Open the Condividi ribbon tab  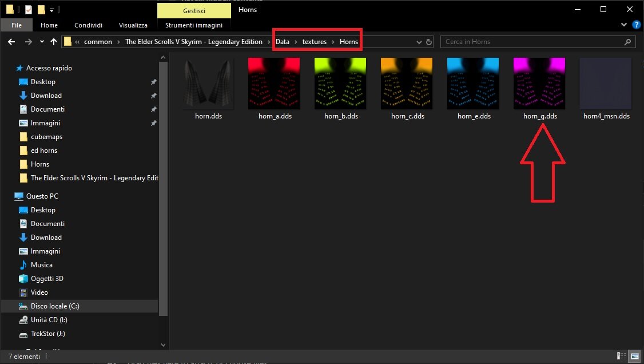tap(88, 25)
